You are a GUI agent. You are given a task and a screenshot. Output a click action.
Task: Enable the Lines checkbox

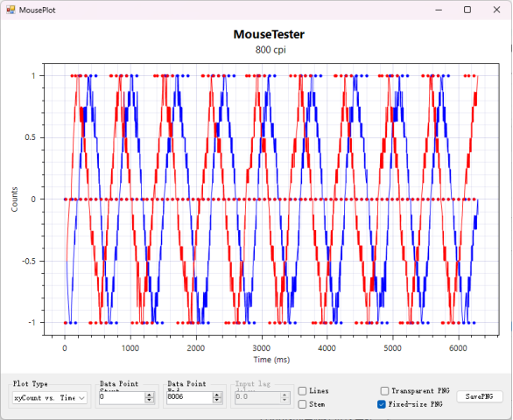(x=302, y=391)
